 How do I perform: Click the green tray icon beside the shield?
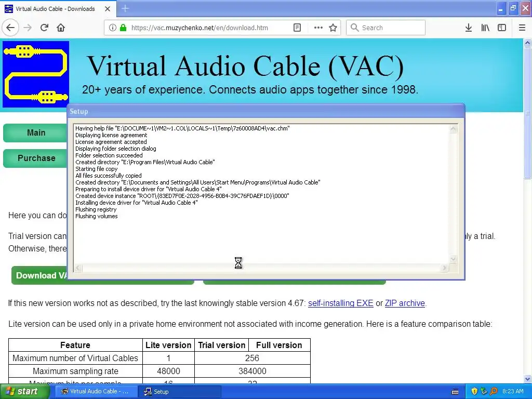tap(484, 392)
